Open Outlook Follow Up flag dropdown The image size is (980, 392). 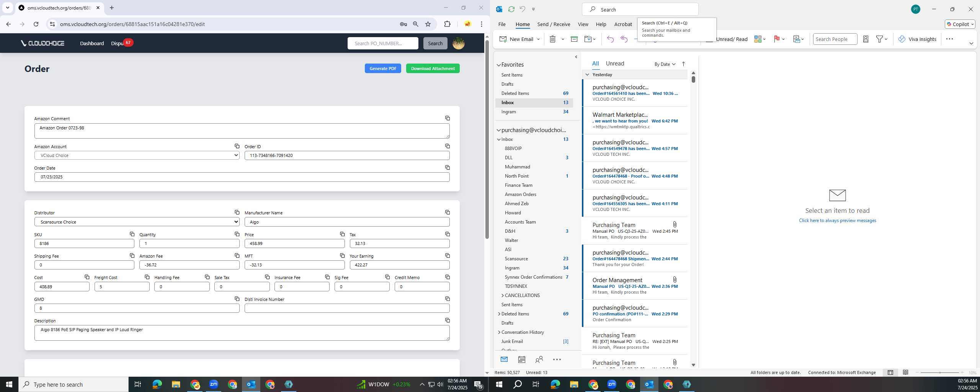click(x=779, y=39)
